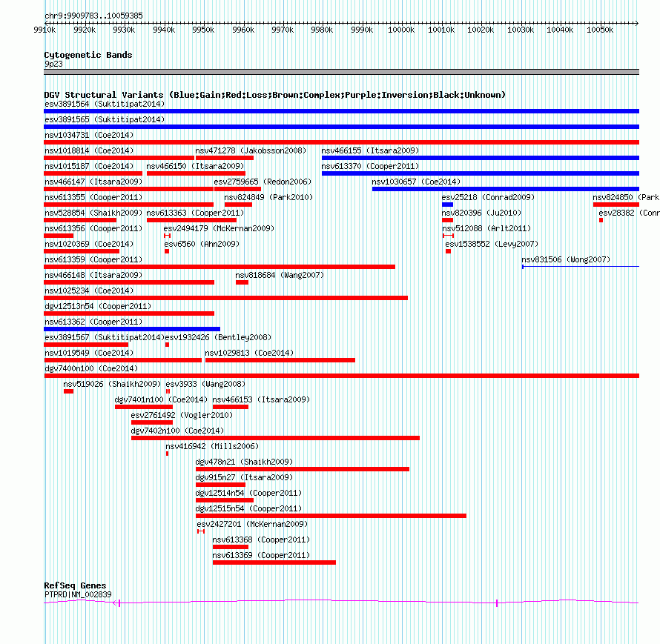This screenshot has height=644, width=660.
Task: Click nsv528854 (Shaikh2009) label
Action: pos(93,213)
